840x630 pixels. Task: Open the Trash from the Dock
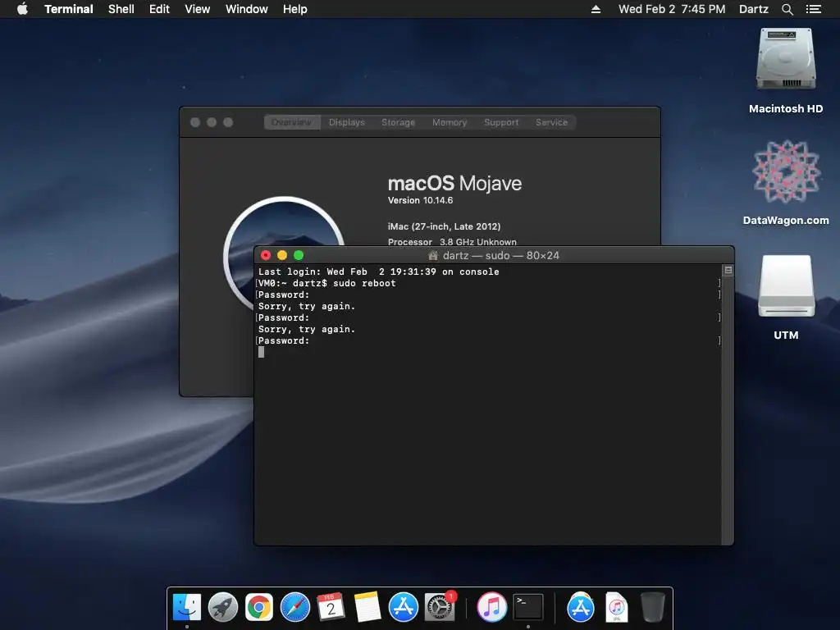[x=652, y=607]
